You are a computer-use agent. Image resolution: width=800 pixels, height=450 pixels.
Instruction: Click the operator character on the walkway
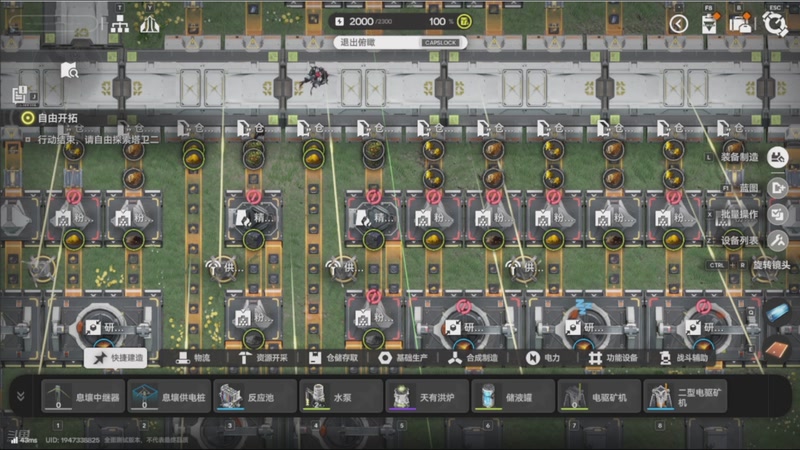pyautogui.click(x=315, y=78)
